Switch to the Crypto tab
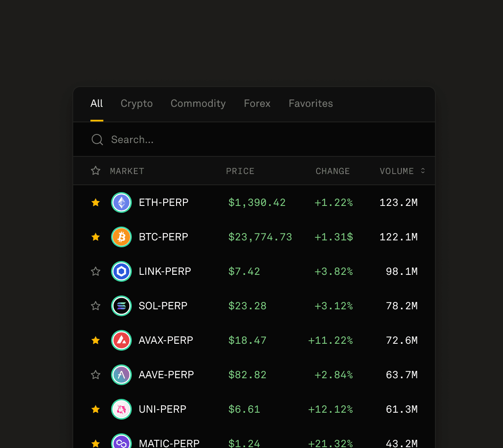Image resolution: width=503 pixels, height=448 pixels. click(x=137, y=103)
